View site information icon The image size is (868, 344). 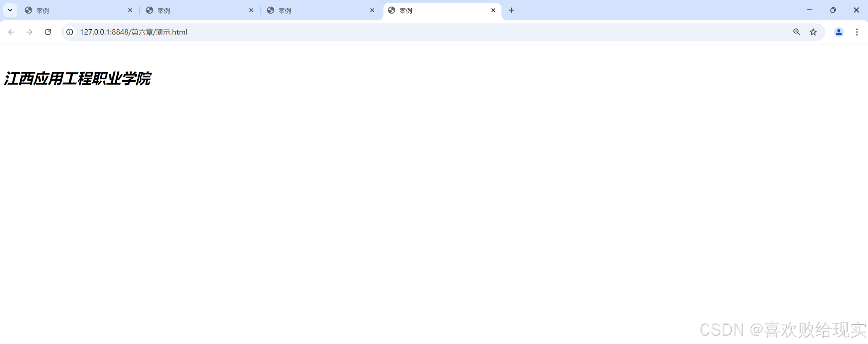pos(70,32)
